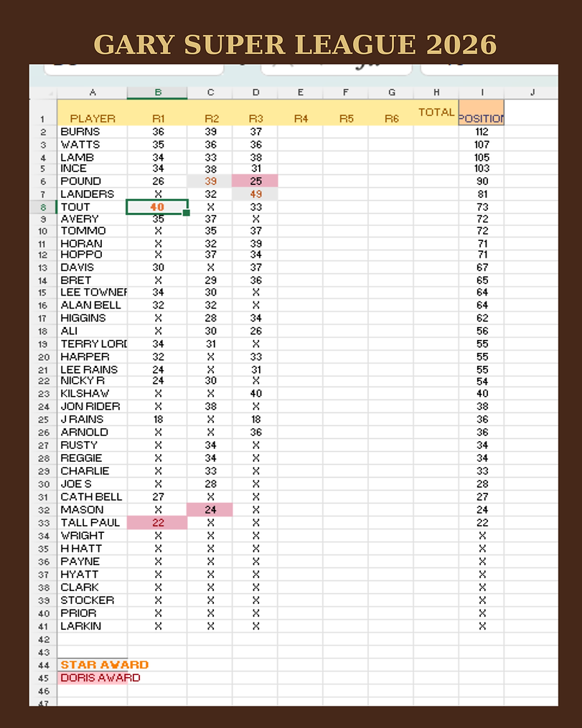Click the GARY SUPER LEAGUE 2026 title
The image size is (582, 728).
(295, 44)
